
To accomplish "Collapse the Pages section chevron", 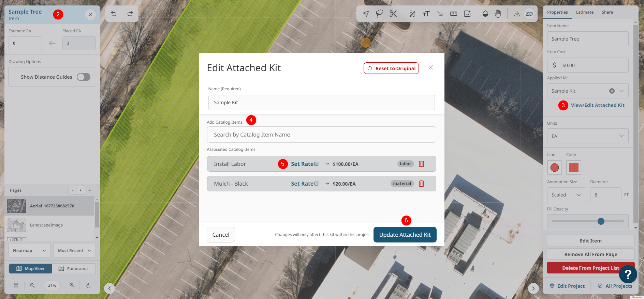I will [90, 190].
